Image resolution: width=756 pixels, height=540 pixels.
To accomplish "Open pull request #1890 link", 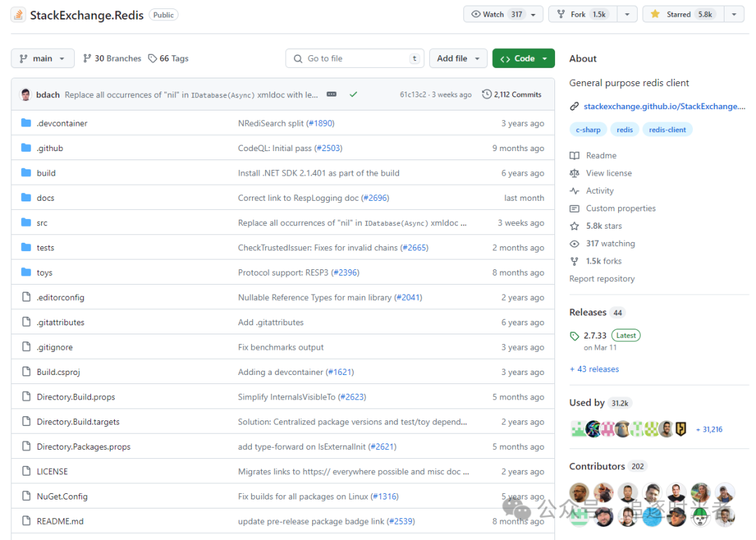I will (x=320, y=123).
